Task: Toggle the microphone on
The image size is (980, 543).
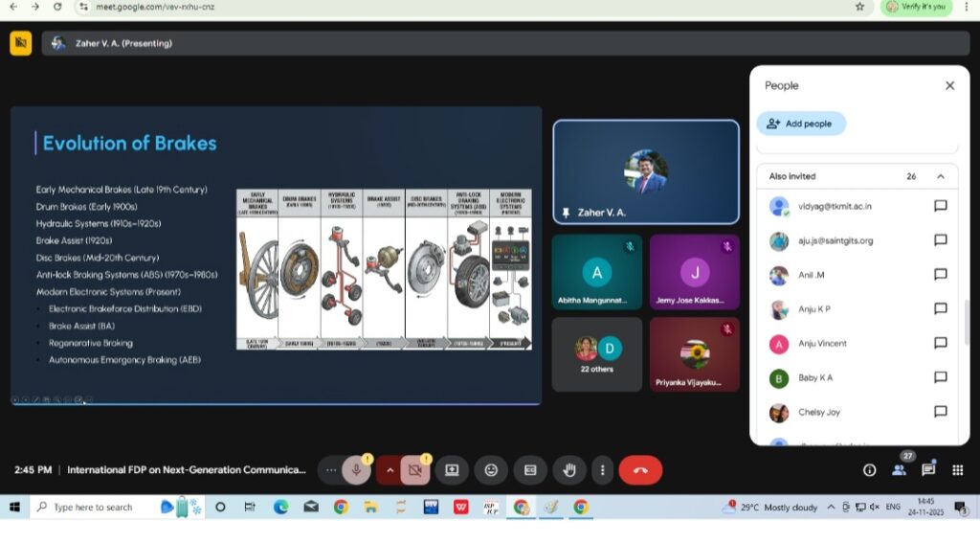Action: click(x=356, y=470)
